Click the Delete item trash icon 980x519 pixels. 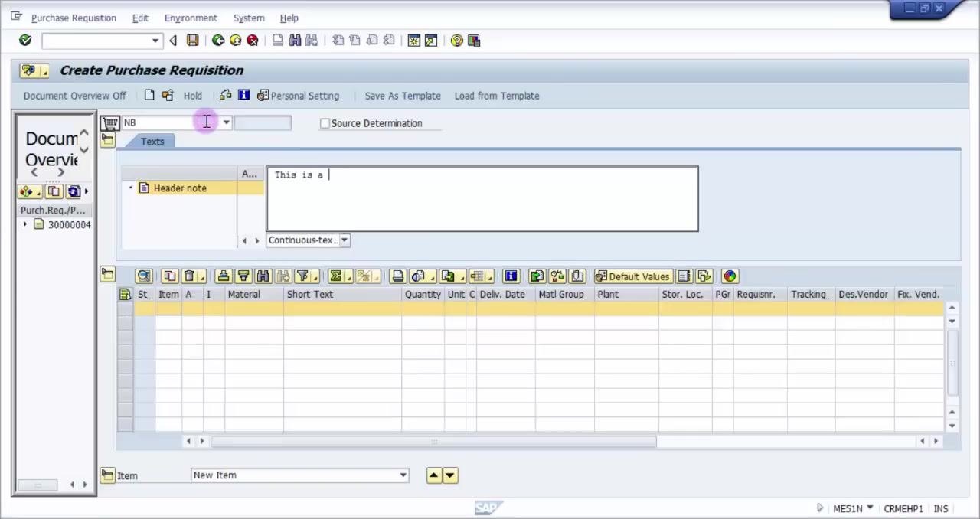click(x=188, y=276)
